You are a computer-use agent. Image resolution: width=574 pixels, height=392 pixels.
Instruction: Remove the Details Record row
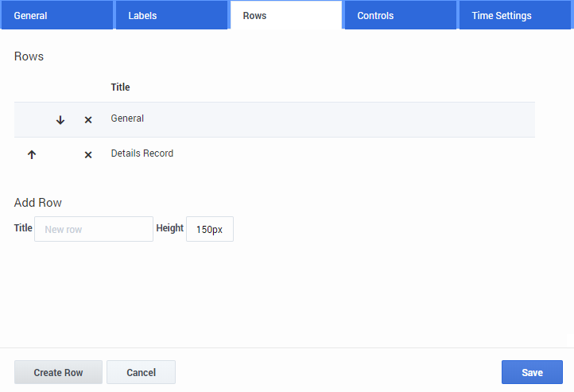pyautogui.click(x=88, y=155)
